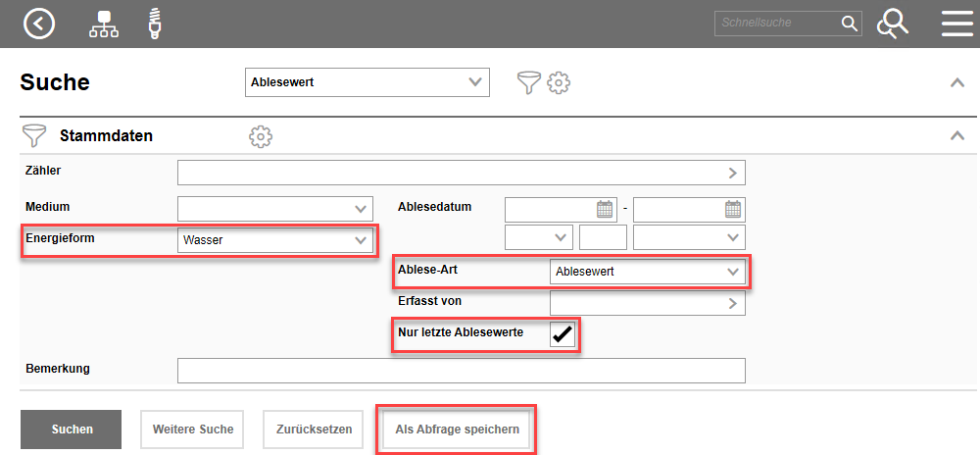Viewport: 980px width, 455px height.
Task: Open the last dropdown below Ablesedatum end date
Action: 689,237
